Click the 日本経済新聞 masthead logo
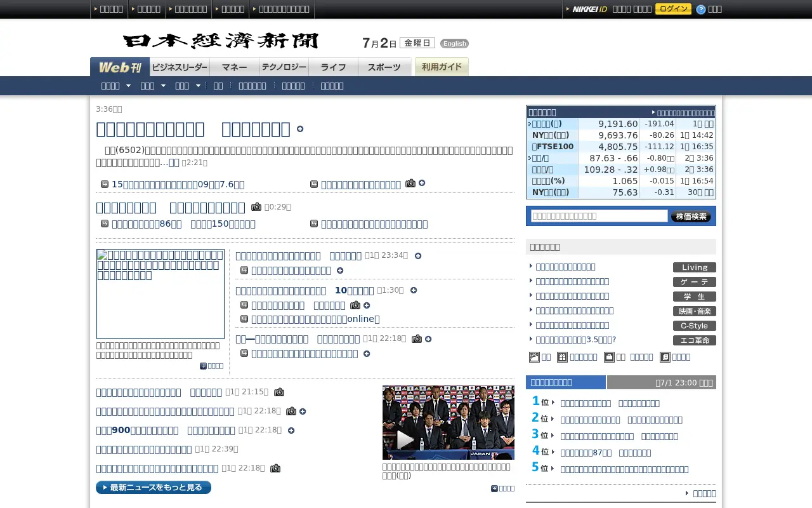 221,41
